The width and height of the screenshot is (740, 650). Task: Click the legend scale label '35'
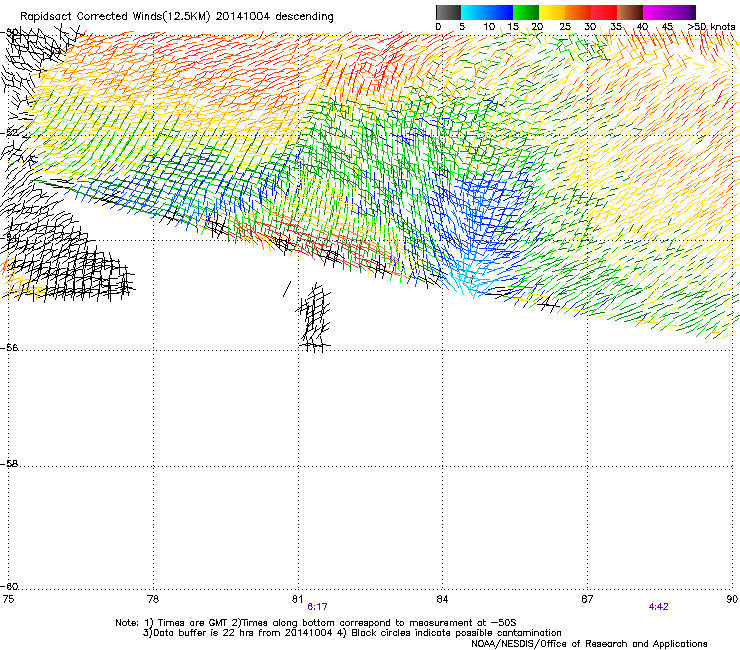pyautogui.click(x=616, y=27)
